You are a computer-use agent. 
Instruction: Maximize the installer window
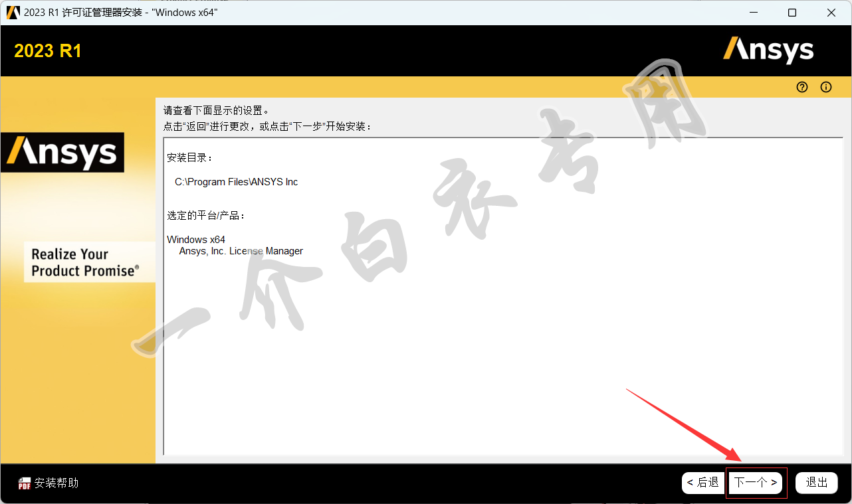pyautogui.click(x=792, y=13)
